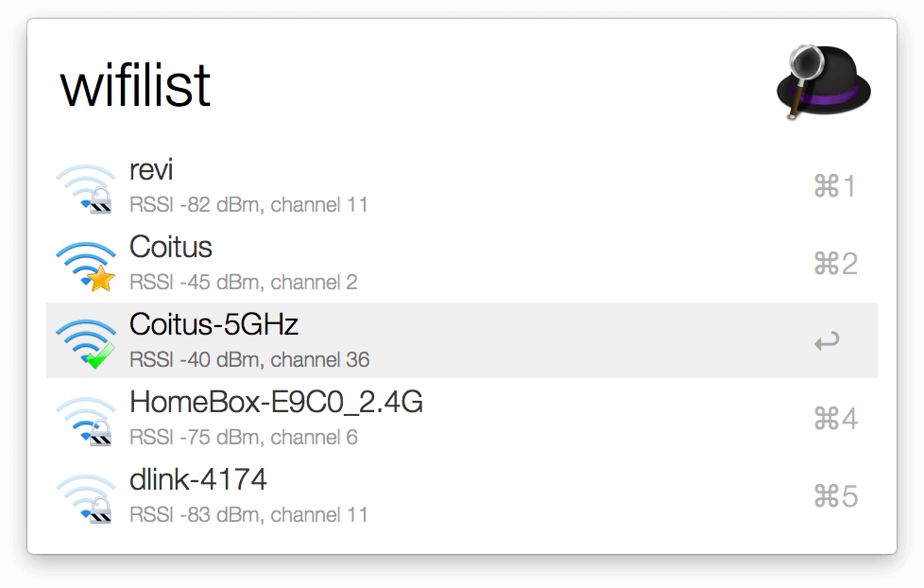Click the ⌘2 shortcut hint
The image size is (924, 588).
point(835,264)
